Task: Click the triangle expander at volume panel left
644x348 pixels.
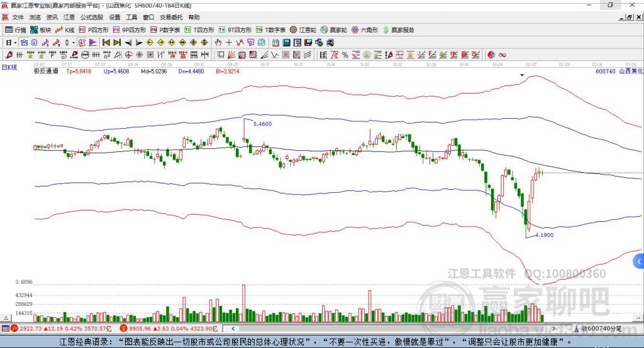Action: [6, 318]
